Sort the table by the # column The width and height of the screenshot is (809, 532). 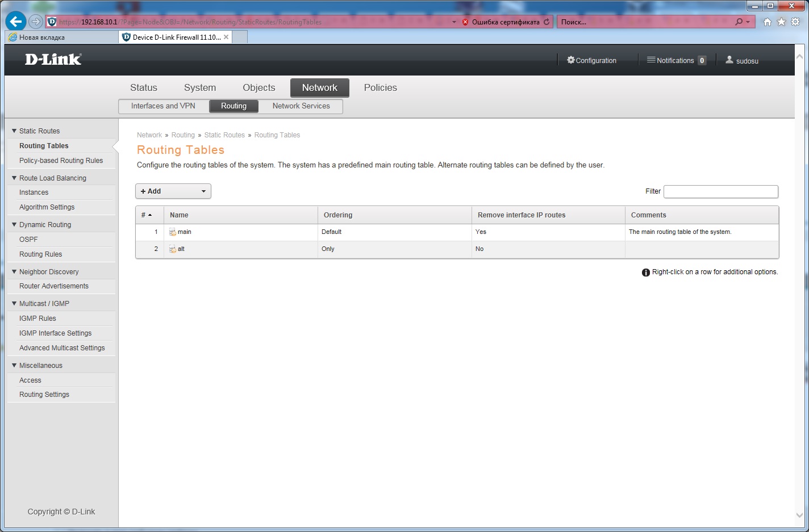click(149, 215)
